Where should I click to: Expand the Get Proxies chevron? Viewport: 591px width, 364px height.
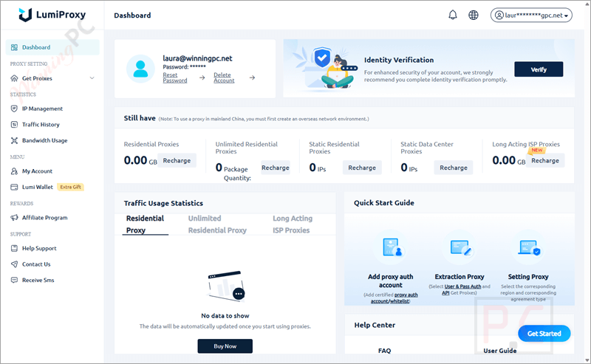click(92, 78)
